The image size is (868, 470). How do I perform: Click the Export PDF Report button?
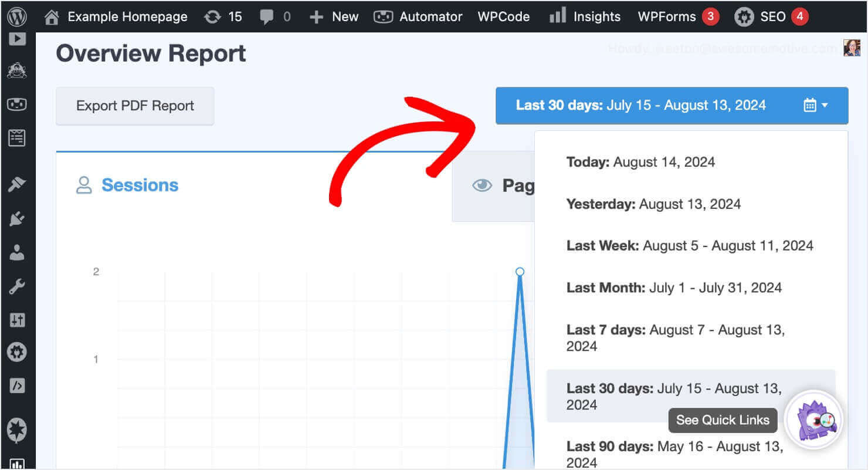tap(135, 106)
